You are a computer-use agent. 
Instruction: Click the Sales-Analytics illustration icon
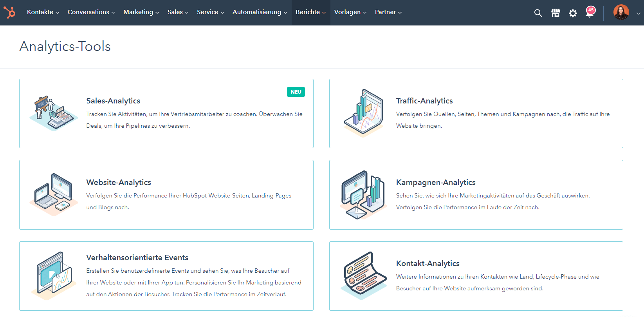click(x=54, y=113)
